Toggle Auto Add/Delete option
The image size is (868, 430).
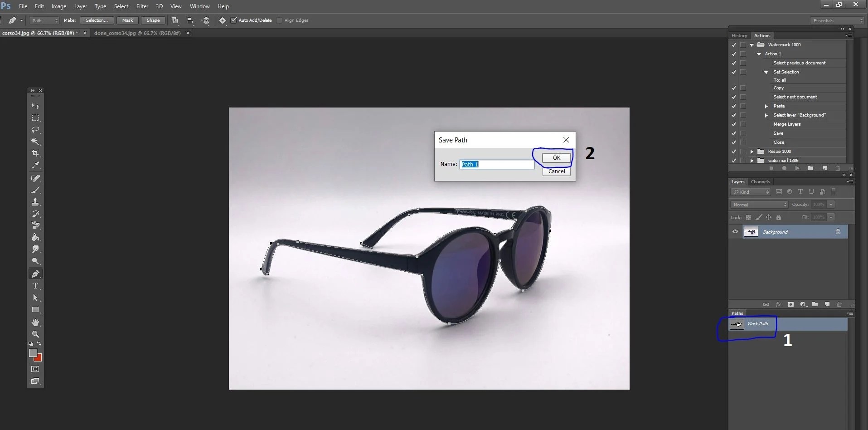[233, 20]
